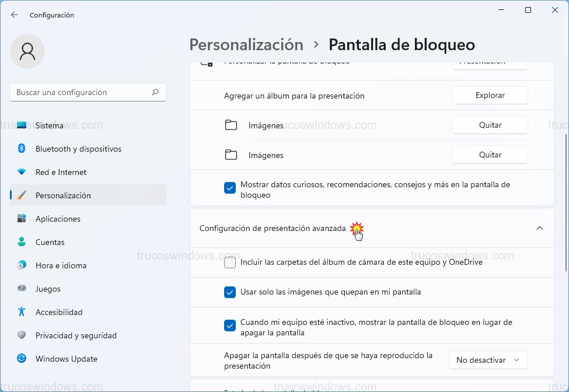This screenshot has height=392, width=569.
Task: Click the Juegos controller icon
Action: pyautogui.click(x=22, y=289)
